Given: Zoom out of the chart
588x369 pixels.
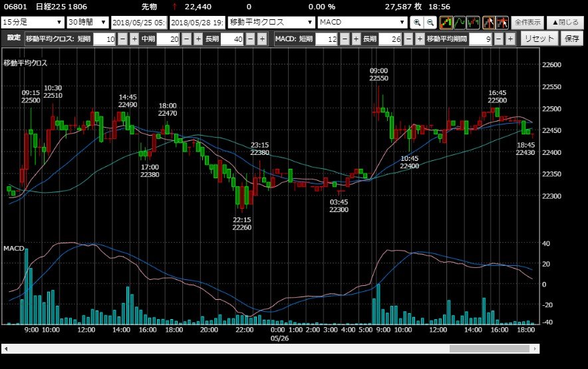Looking at the screenshot, I should (430, 23).
